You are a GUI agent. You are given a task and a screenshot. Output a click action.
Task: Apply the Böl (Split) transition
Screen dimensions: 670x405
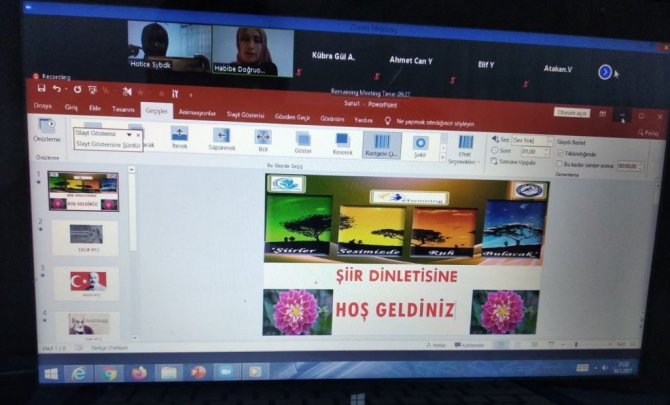263,139
